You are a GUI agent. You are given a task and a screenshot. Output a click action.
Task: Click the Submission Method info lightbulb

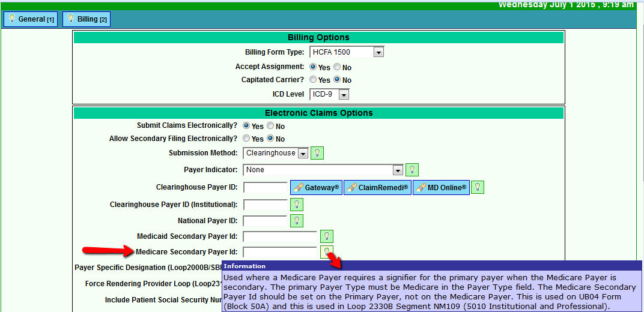click(317, 153)
